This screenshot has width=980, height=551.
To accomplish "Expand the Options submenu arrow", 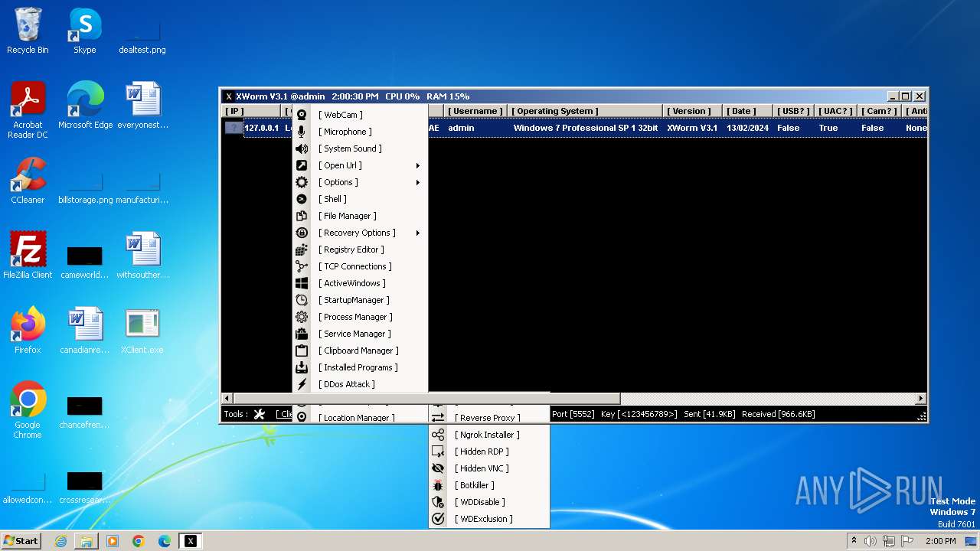I will [x=418, y=182].
